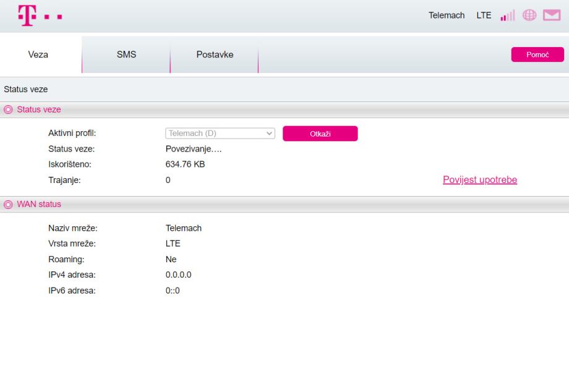Image resolution: width=569 pixels, height=392 pixels.
Task: Click the Roaming value Ne
Action: (171, 259)
